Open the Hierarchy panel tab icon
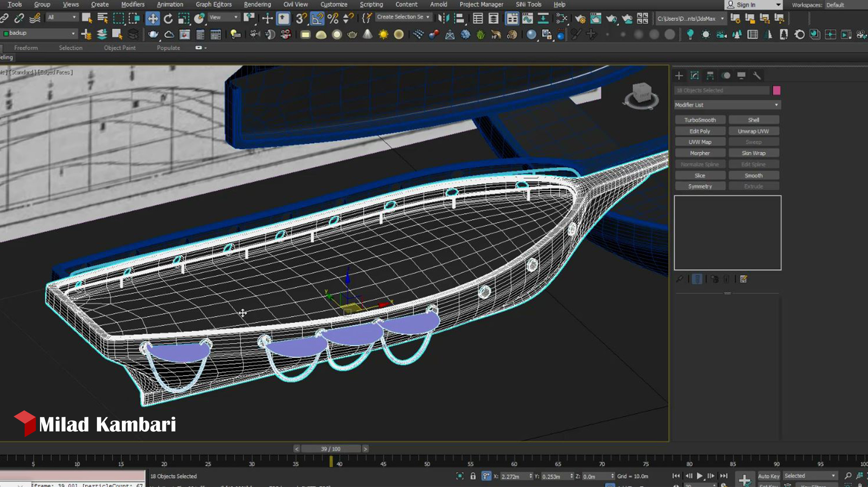 (710, 76)
